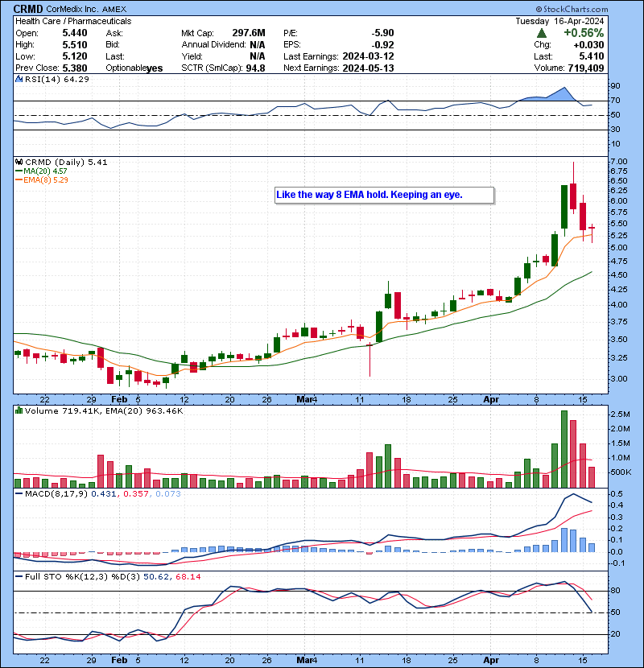Click the Next Earnings date 2024-05-13

coord(368,68)
